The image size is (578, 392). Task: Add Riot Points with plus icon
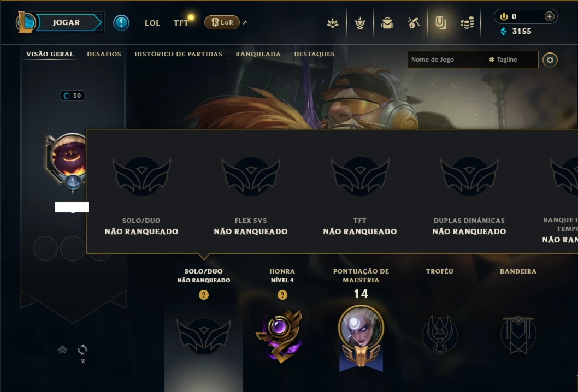[x=549, y=16]
